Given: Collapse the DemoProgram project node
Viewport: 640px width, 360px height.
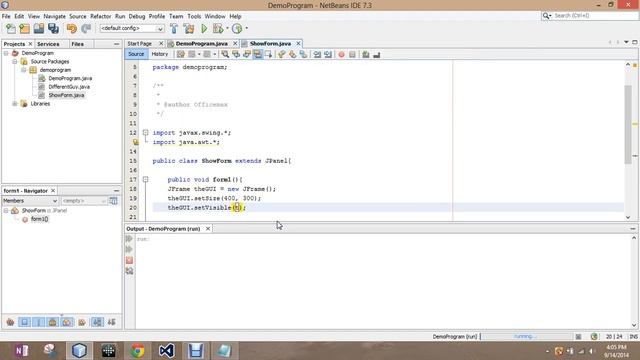Looking at the screenshot, I should [x=6, y=53].
